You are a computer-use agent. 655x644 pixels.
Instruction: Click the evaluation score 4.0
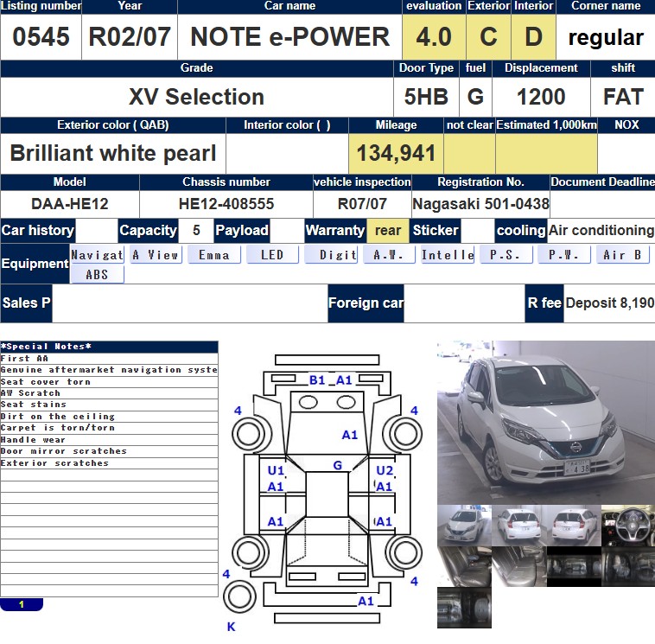point(434,37)
